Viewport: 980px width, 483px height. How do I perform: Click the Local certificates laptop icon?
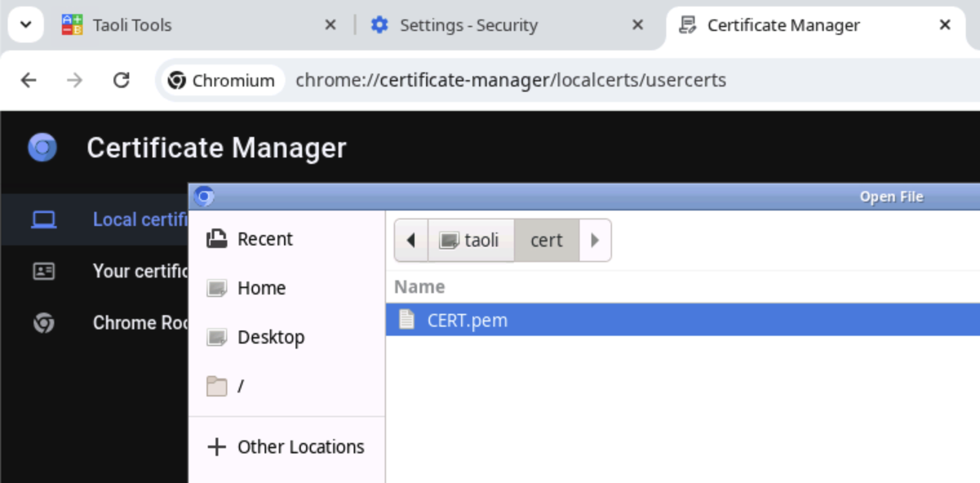coord(44,220)
